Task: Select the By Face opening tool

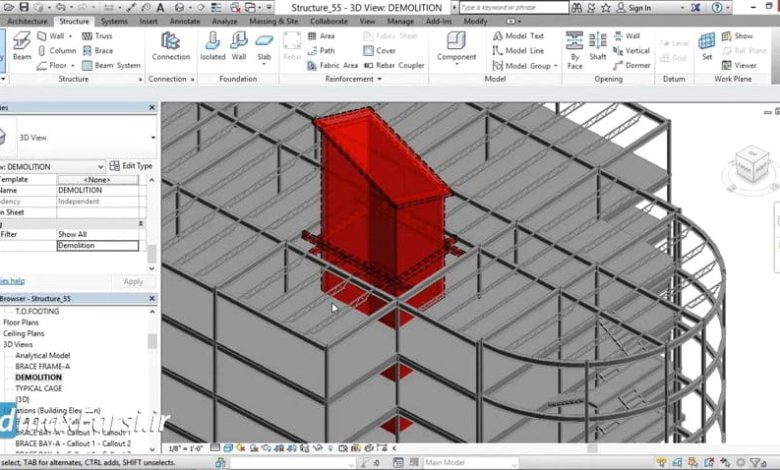Action: coord(575,50)
